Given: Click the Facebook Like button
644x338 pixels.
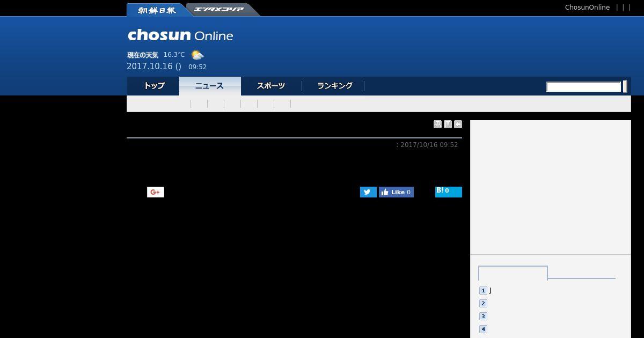Looking at the screenshot, I should click(396, 192).
